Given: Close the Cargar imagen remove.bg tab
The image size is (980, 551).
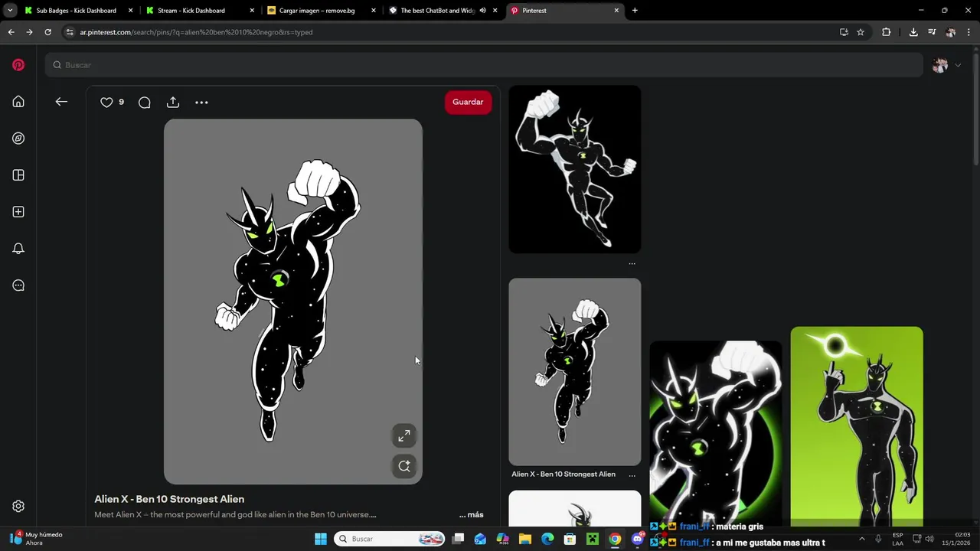Looking at the screenshot, I should 374,11.
